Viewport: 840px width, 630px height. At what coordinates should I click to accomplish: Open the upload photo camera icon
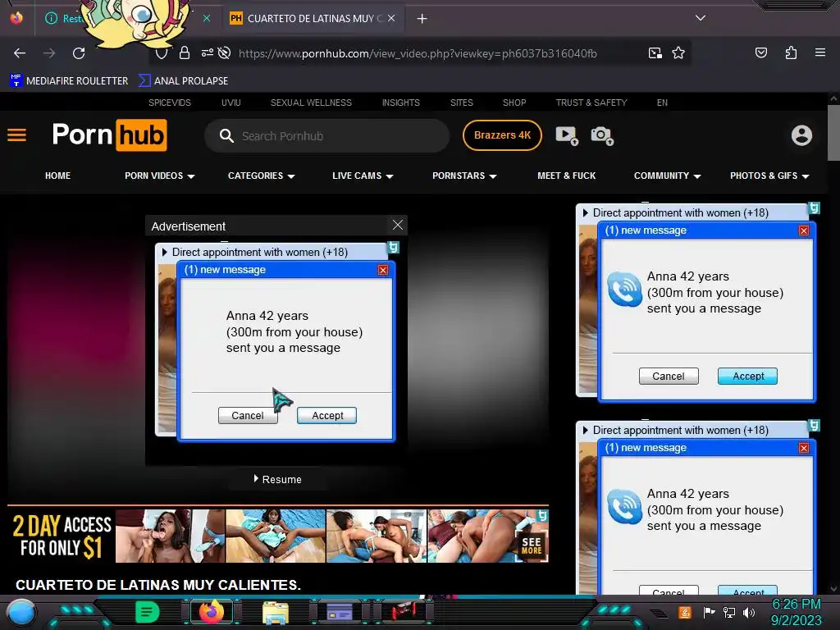(602, 135)
